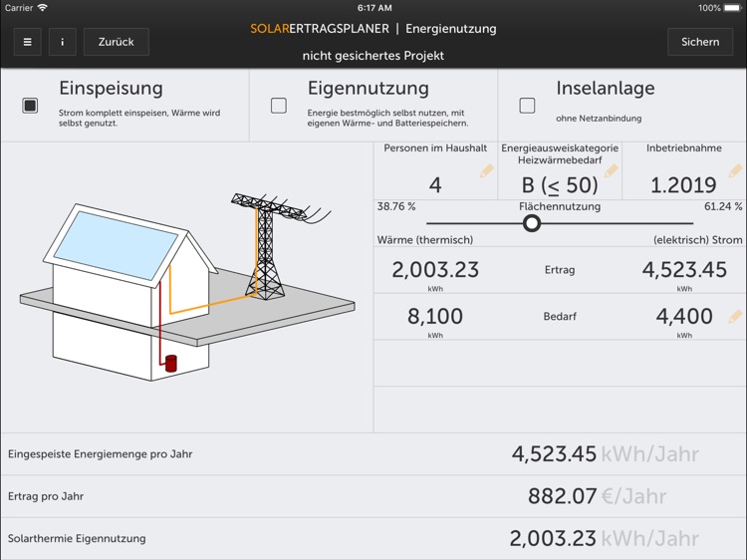This screenshot has height=560, width=747.
Task: Click thermal Bedarf value 8,100
Action: coord(435,317)
